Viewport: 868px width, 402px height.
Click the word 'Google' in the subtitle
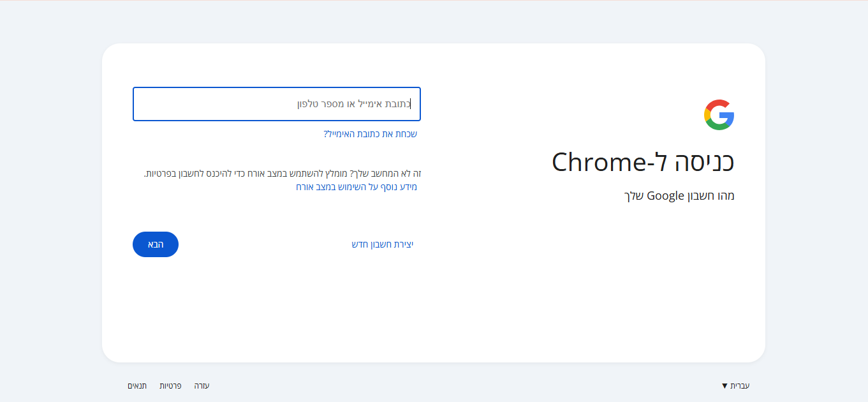pyautogui.click(x=665, y=196)
